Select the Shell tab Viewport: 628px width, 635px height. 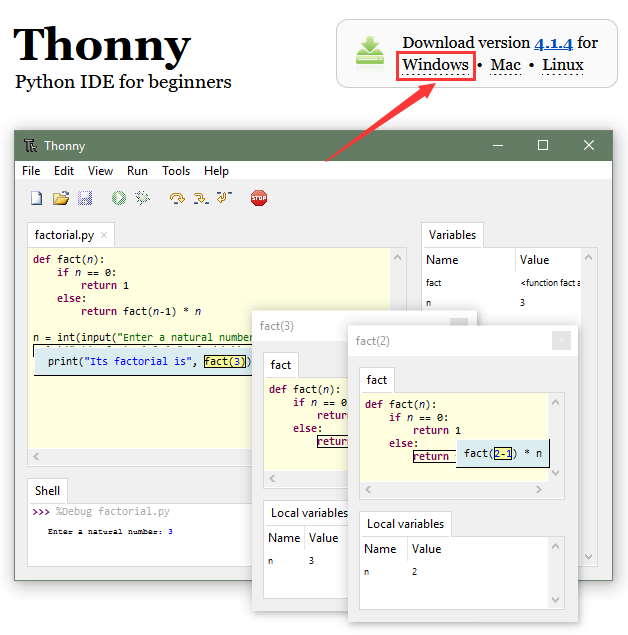[x=47, y=491]
